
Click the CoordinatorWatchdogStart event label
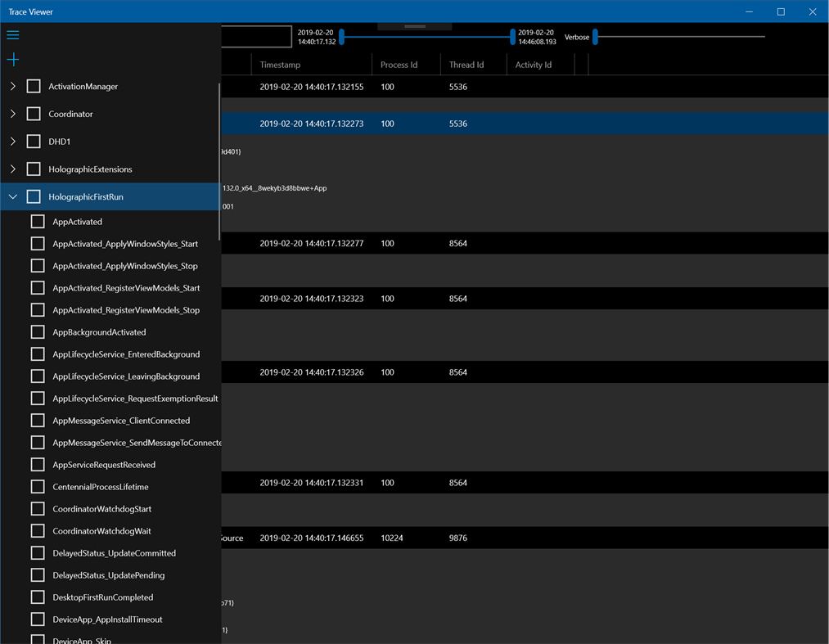pyautogui.click(x=102, y=509)
